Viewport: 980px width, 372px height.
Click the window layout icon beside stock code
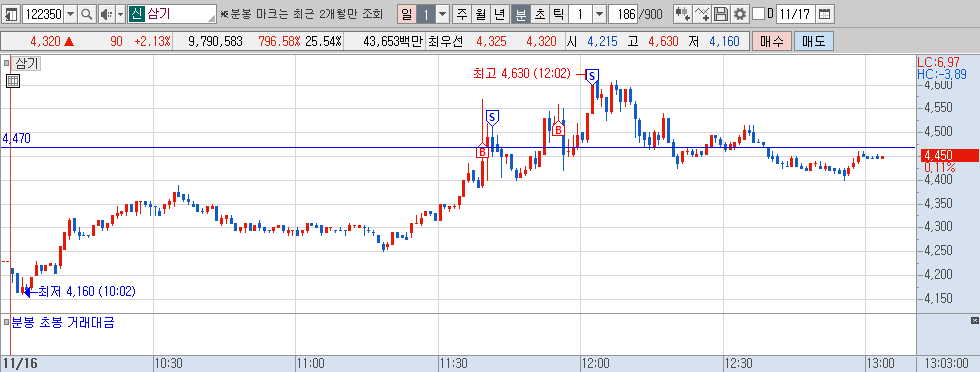click(12, 13)
